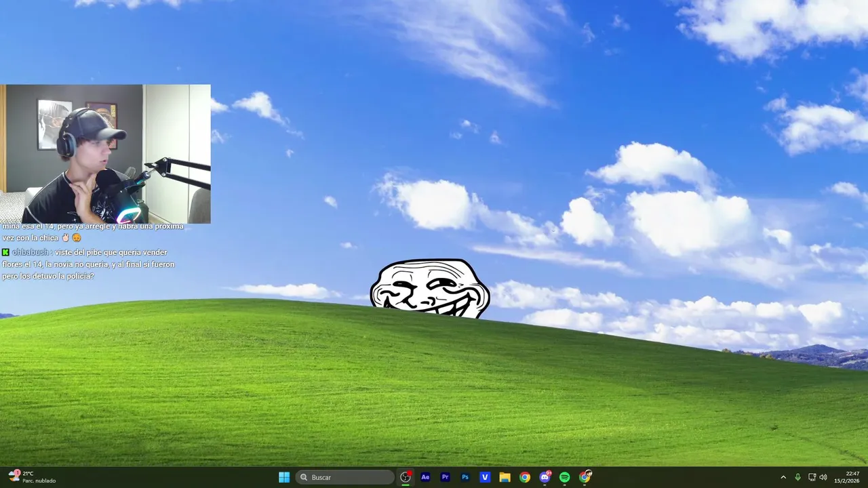The width and height of the screenshot is (868, 488).
Task: Open Spotify from the taskbar
Action: point(564,477)
